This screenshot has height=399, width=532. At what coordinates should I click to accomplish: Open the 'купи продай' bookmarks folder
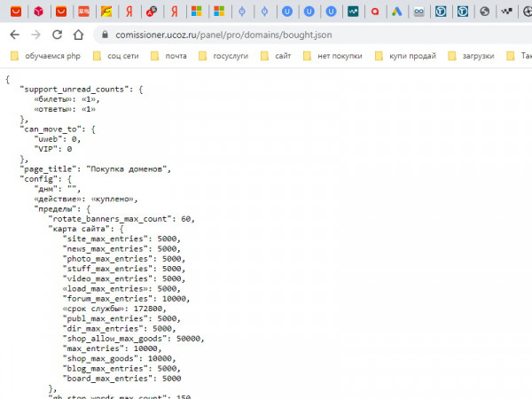point(405,56)
